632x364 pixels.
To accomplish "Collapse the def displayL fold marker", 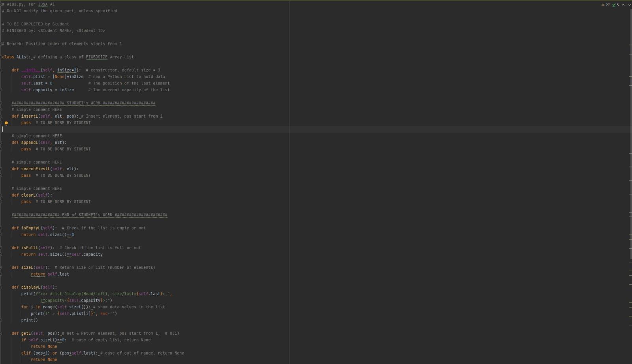I will pos(1,287).
